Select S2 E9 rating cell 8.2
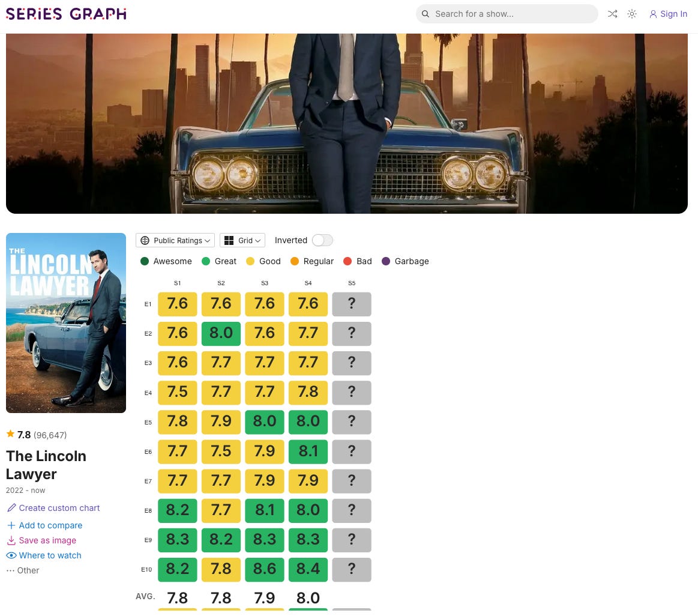Screen dimensions: 698x616 pyautogui.click(x=221, y=540)
